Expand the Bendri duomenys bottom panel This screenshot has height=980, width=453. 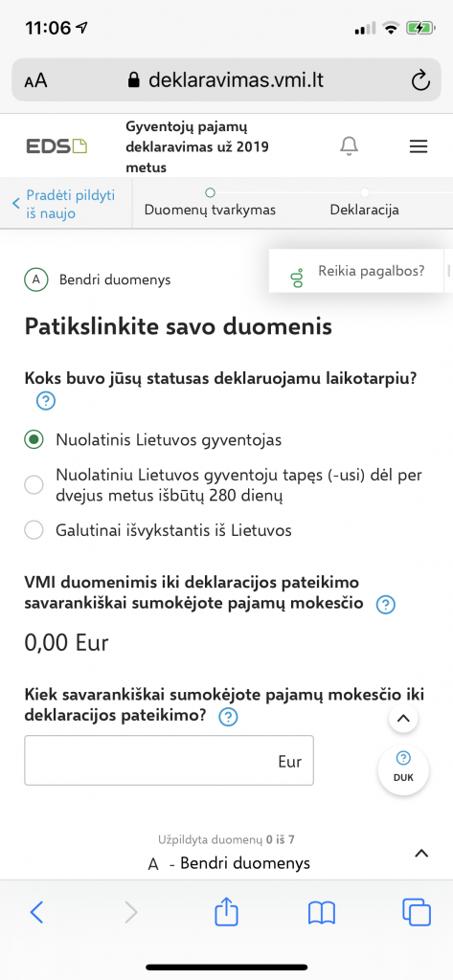coord(421,853)
